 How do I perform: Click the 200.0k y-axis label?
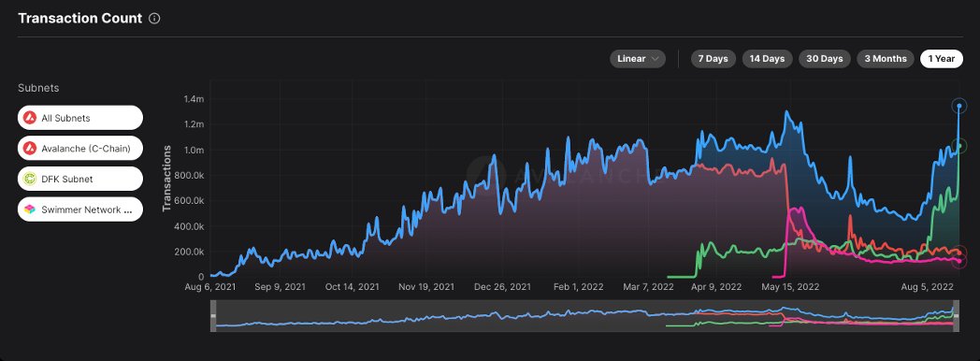pyautogui.click(x=190, y=252)
